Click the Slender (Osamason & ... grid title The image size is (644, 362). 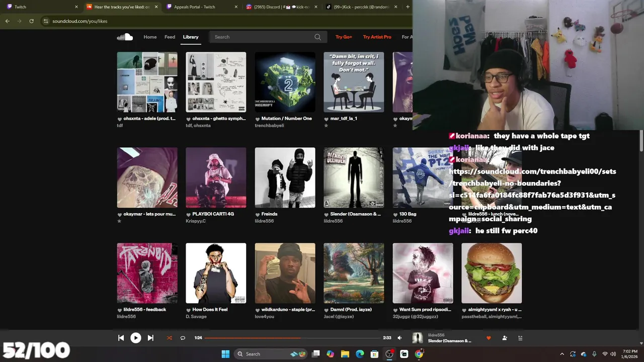click(355, 214)
